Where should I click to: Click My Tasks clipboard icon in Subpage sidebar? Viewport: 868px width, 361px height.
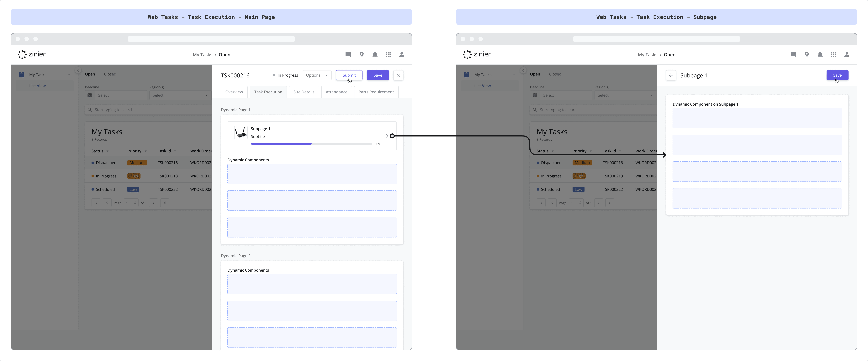click(x=466, y=75)
